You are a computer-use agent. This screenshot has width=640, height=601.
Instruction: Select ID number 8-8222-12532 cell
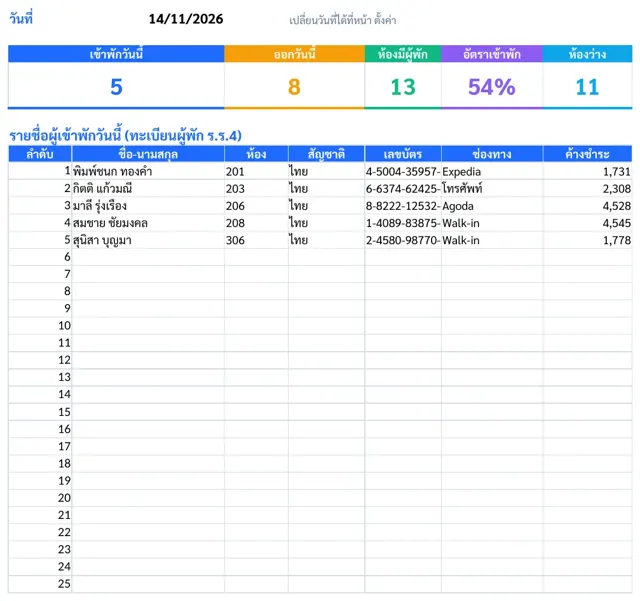(x=403, y=205)
